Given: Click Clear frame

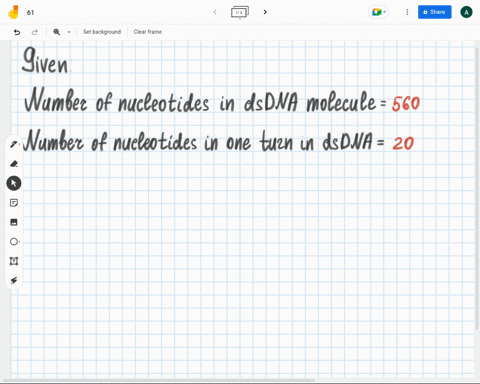Looking at the screenshot, I should click(x=148, y=32).
